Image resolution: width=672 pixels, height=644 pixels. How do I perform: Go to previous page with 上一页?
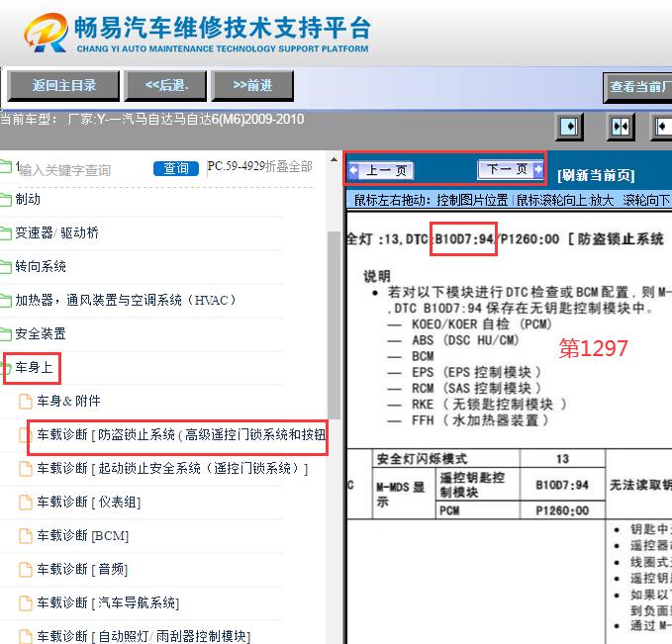point(380,170)
